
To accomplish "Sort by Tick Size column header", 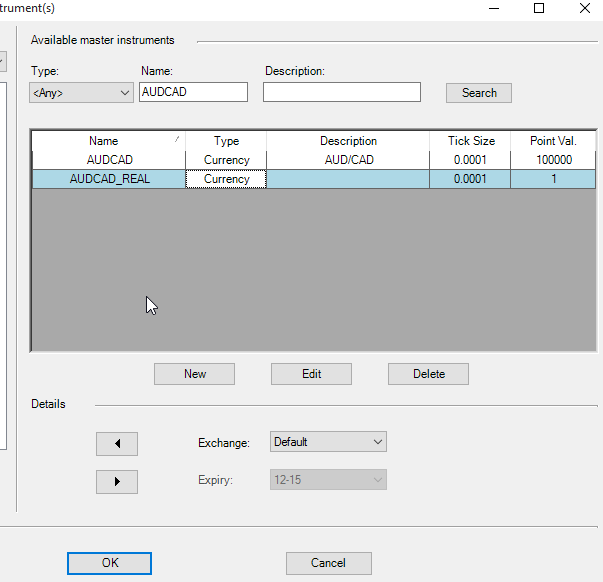I will point(470,141).
